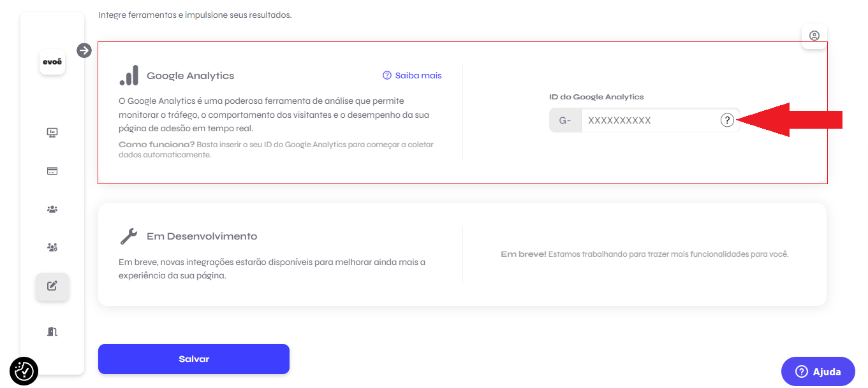Open the members group icon in sidebar
868x388 pixels.
(52, 209)
